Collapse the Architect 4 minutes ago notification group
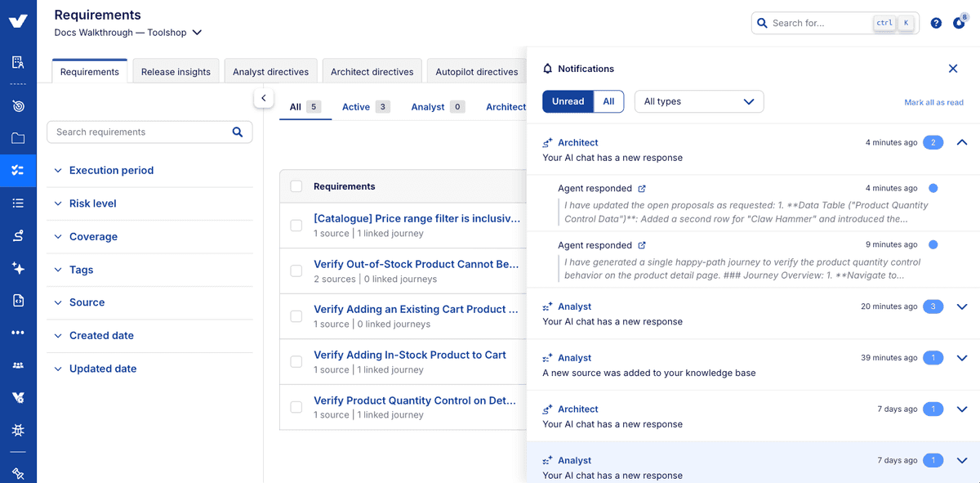The height and width of the screenshot is (483, 980). (962, 142)
